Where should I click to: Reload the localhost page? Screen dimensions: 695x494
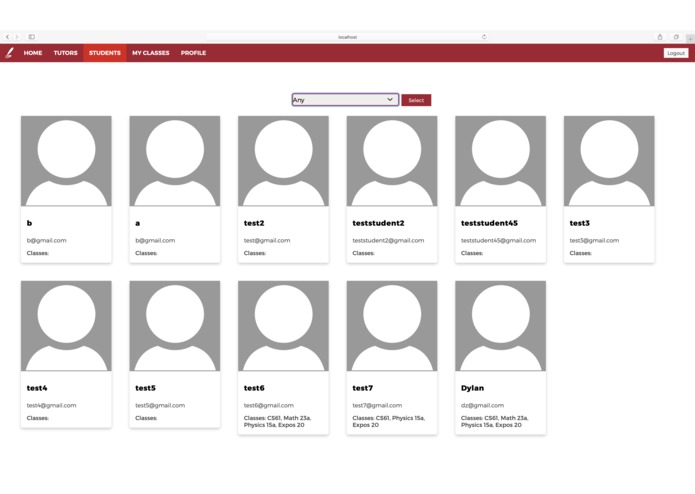484,37
